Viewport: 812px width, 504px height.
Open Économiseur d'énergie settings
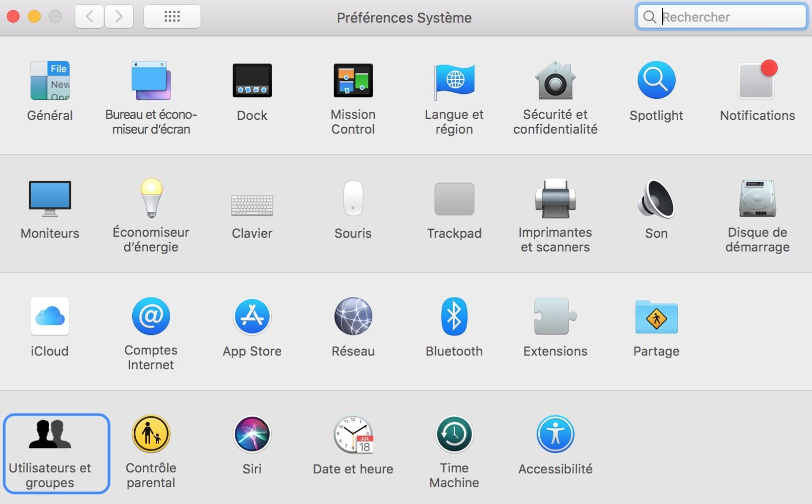coord(151,216)
